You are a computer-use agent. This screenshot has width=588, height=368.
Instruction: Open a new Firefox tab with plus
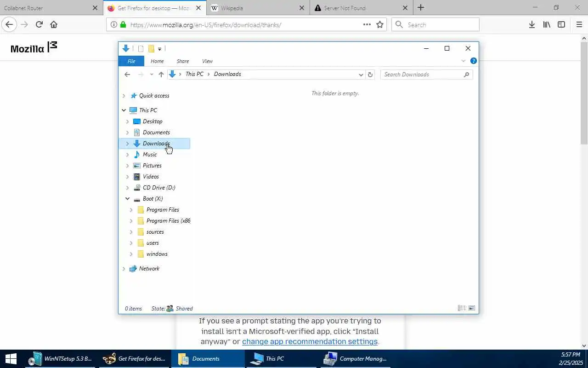click(x=421, y=8)
